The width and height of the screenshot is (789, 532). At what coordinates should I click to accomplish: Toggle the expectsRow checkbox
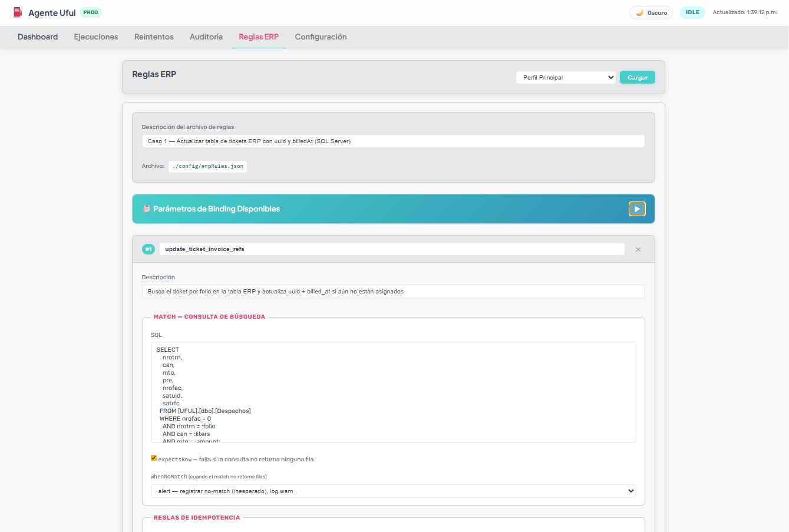(154, 458)
